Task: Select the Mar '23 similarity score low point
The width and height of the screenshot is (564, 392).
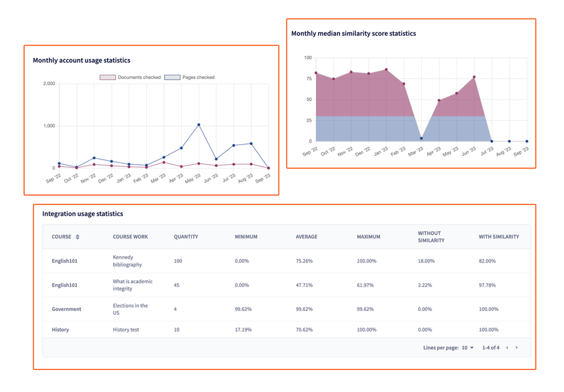Action: tap(421, 138)
